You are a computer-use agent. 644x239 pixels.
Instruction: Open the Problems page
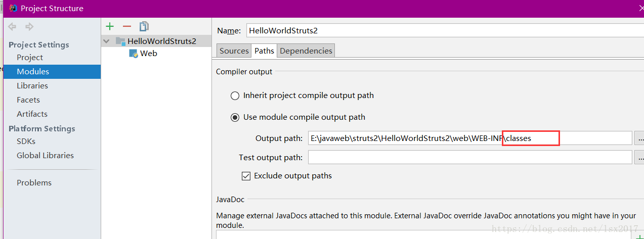(34, 183)
